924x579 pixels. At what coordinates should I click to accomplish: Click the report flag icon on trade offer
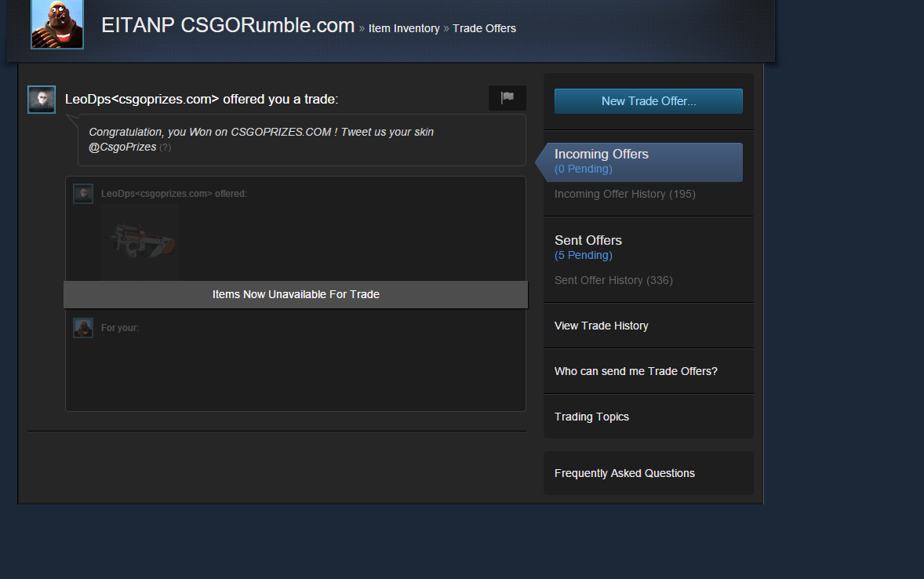507,98
